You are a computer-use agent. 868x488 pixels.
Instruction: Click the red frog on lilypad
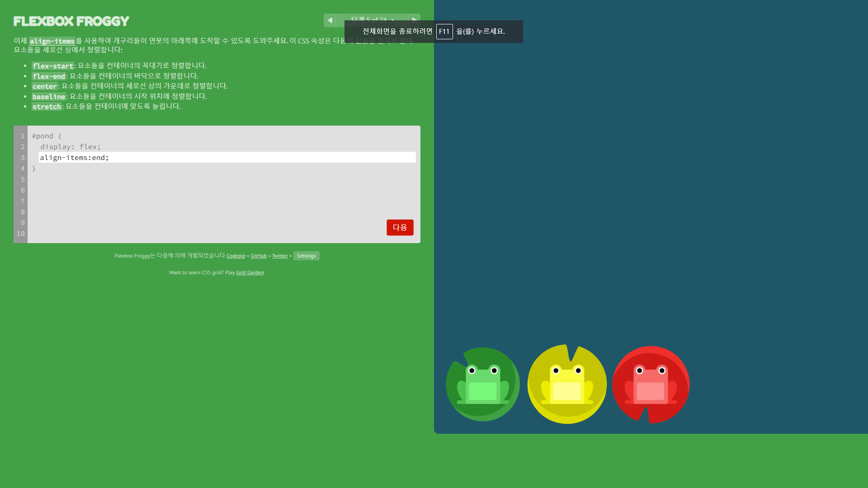pyautogui.click(x=651, y=385)
